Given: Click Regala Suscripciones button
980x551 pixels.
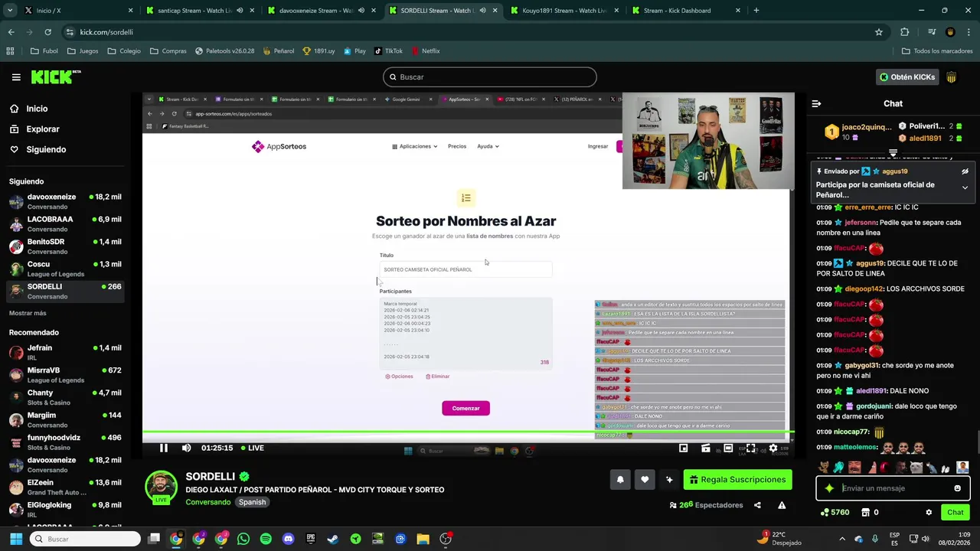Looking at the screenshot, I should click(737, 480).
